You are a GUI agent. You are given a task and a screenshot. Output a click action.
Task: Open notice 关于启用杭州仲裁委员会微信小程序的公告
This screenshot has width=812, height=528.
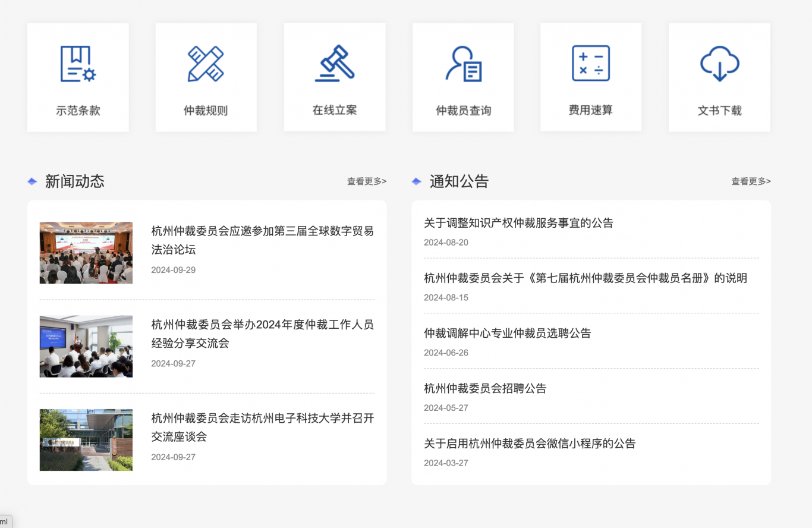tap(530, 444)
